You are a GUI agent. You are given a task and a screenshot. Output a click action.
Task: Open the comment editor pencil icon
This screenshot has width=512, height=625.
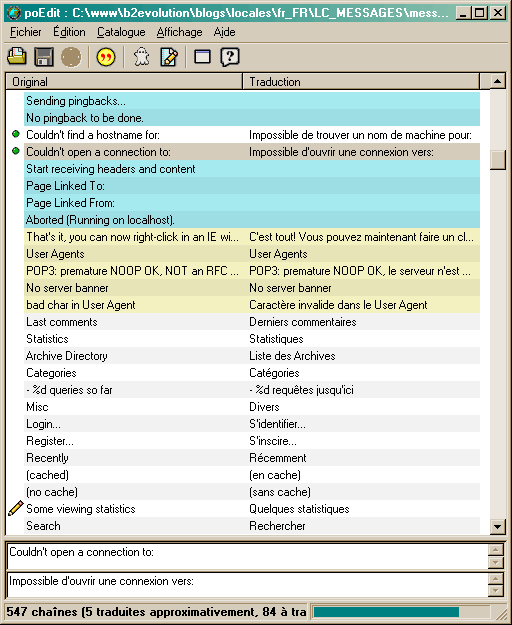point(169,57)
